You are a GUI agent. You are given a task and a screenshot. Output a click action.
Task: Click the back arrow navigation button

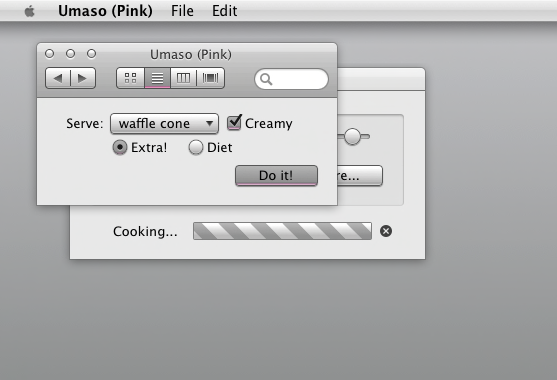click(x=58, y=78)
